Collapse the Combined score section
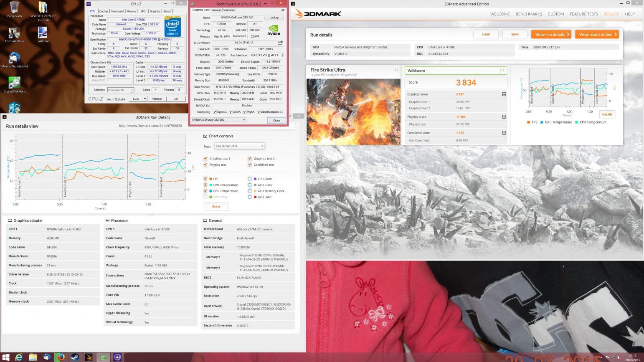Screen dimensions: 644x362 [504, 133]
